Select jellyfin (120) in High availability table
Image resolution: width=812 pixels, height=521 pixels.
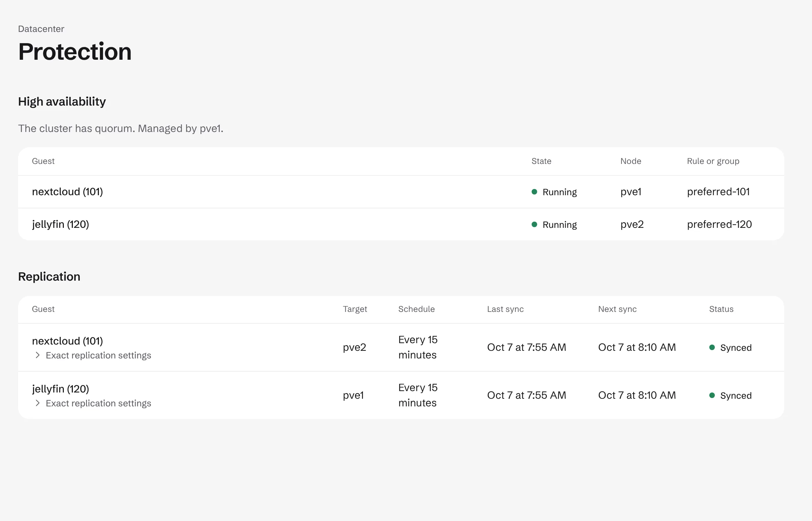click(x=60, y=224)
